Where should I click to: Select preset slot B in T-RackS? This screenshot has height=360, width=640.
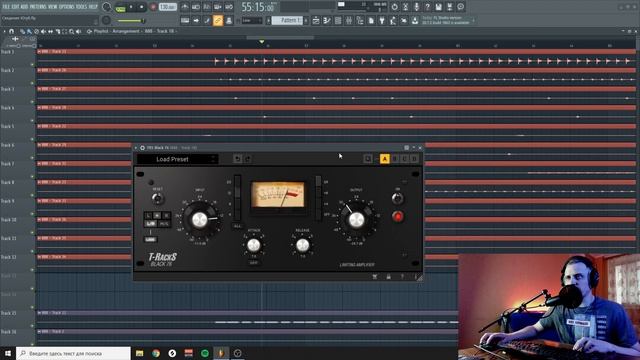[395, 159]
